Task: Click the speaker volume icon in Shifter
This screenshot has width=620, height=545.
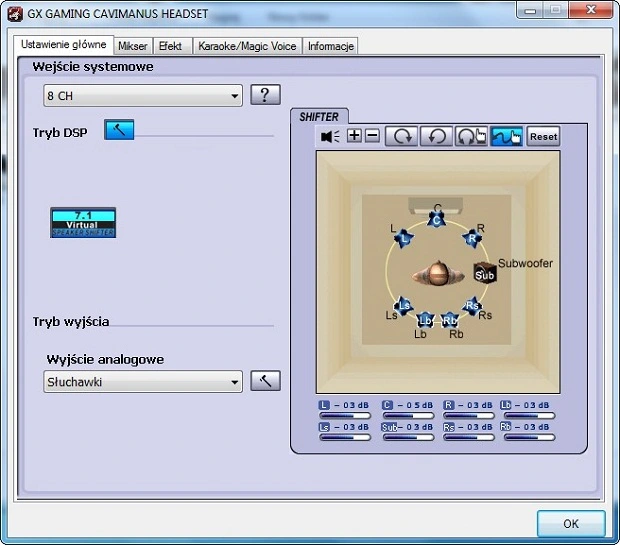Action: click(330, 136)
